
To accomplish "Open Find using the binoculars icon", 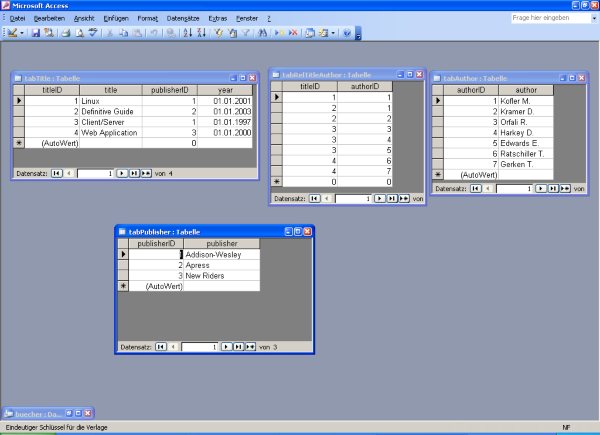I will [x=263, y=33].
